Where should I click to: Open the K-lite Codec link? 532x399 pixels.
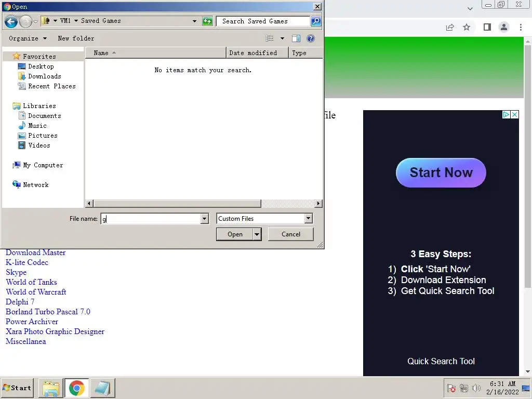coord(27,262)
